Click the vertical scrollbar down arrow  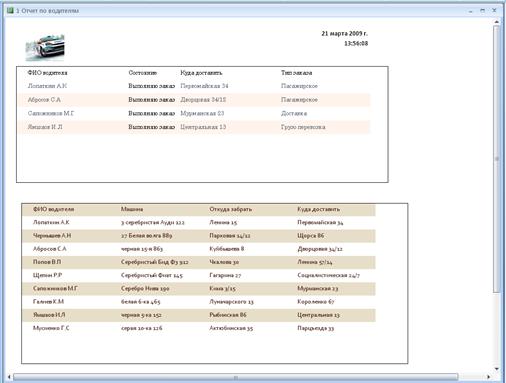(497, 369)
